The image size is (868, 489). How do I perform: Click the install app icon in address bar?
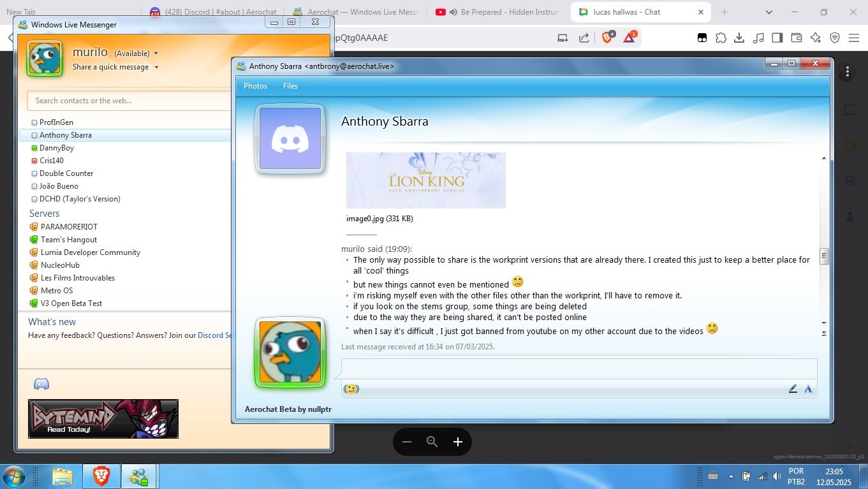563,38
